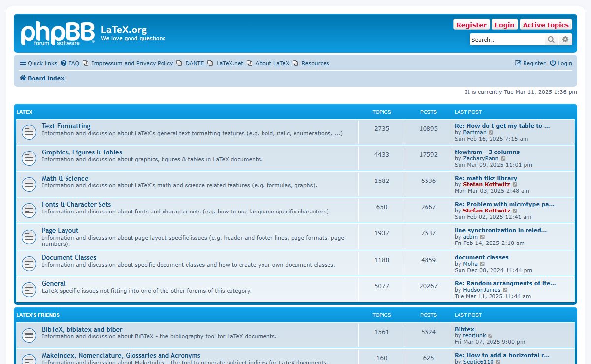Open the Text Formatting forum

66,126
